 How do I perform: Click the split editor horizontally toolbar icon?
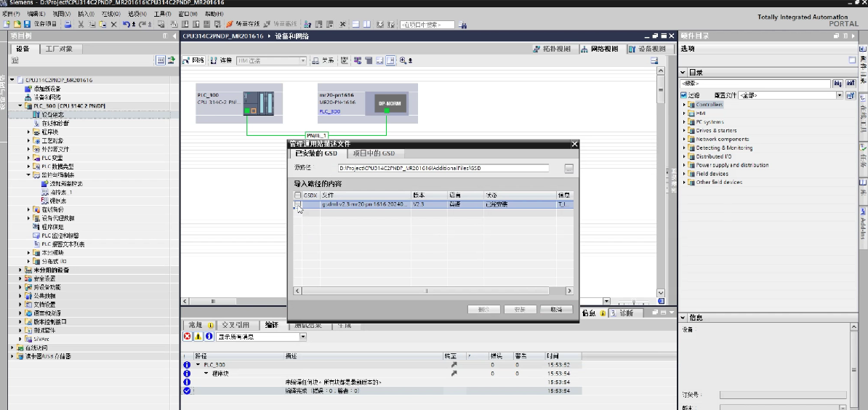[x=356, y=24]
